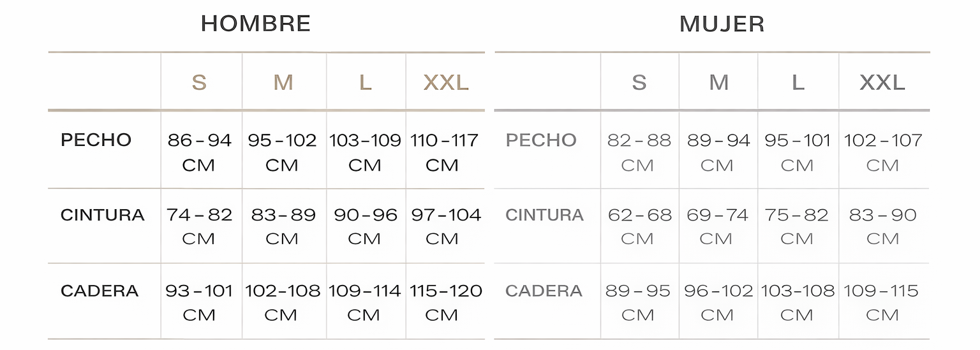Click the CINTURA row label in women's table

click(544, 215)
